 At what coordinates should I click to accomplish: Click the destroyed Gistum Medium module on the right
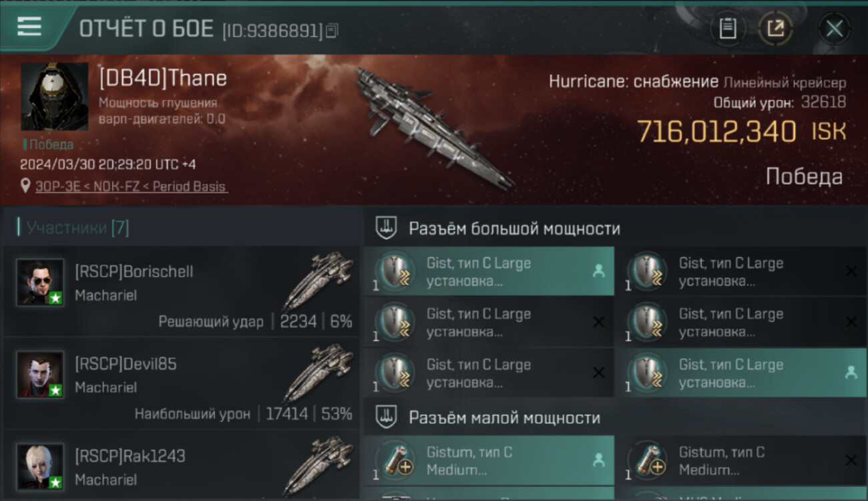coord(741,461)
